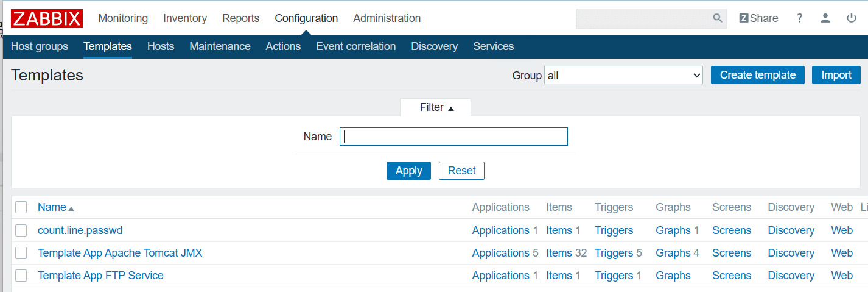Screen dimensions: 868x292
Task: Open Screens for count.line.passwd
Action: click(732, 230)
